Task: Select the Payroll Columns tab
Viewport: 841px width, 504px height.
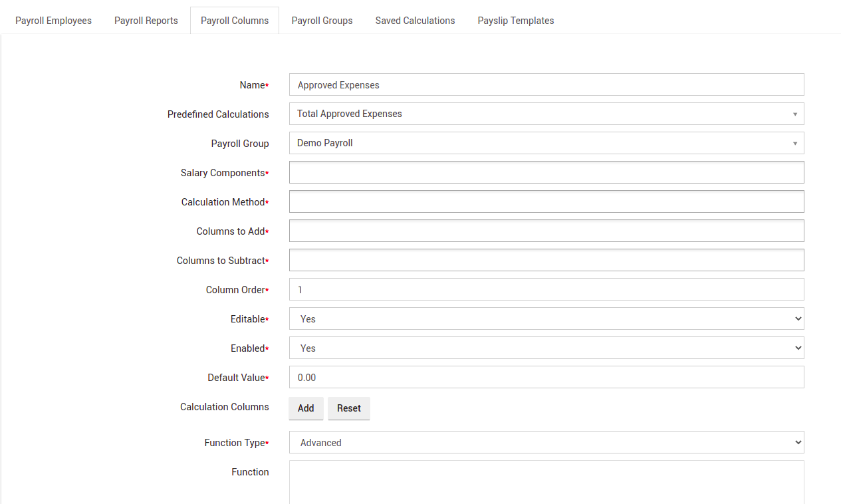Action: (x=235, y=21)
